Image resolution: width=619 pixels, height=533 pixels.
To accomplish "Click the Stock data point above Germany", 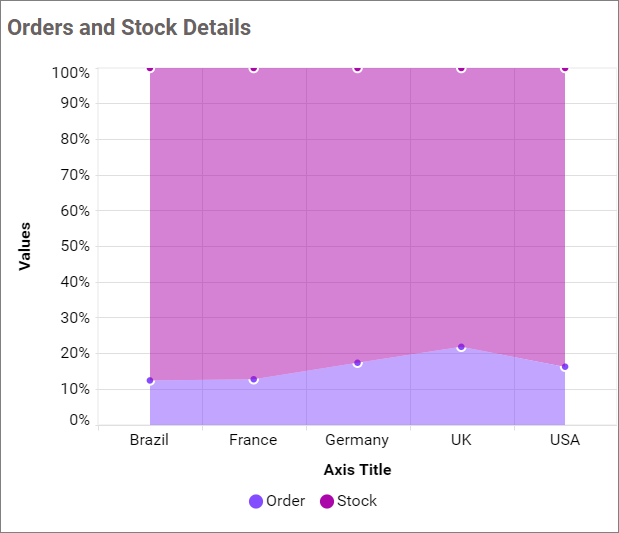I will [357, 68].
